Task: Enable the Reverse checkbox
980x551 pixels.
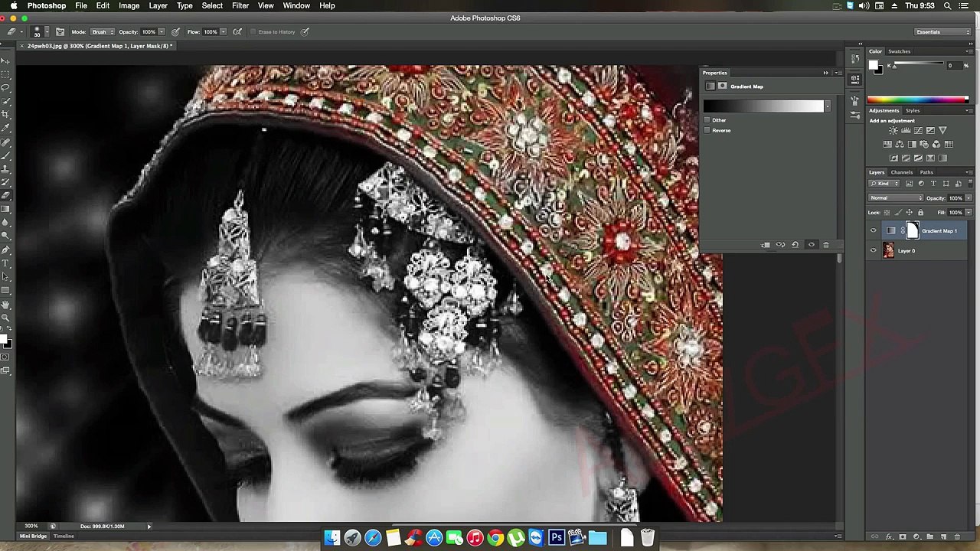Action: tap(707, 130)
